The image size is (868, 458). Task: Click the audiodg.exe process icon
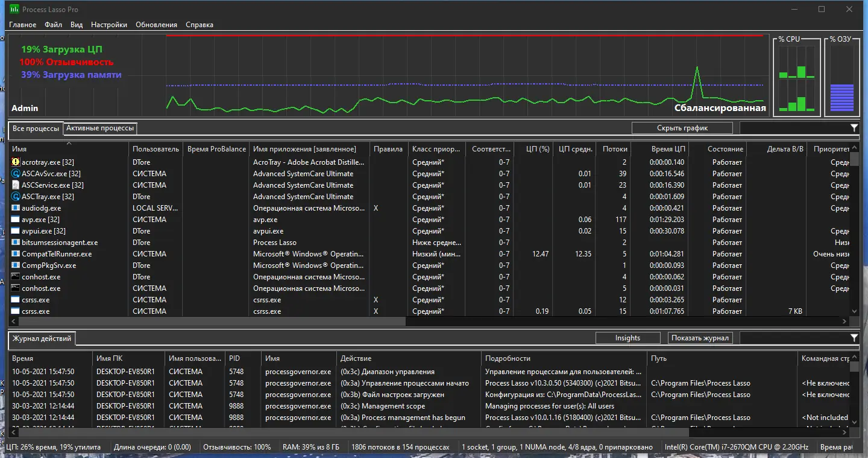click(16, 208)
